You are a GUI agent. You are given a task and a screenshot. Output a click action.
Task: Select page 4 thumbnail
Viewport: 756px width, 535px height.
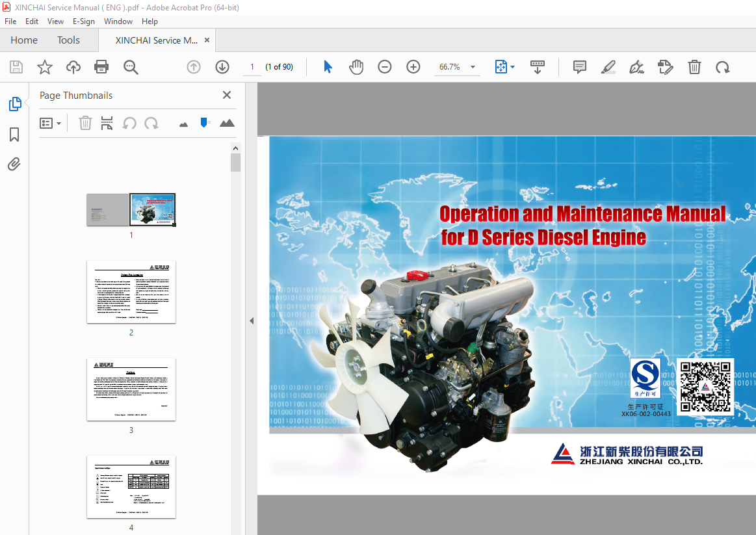pos(131,487)
